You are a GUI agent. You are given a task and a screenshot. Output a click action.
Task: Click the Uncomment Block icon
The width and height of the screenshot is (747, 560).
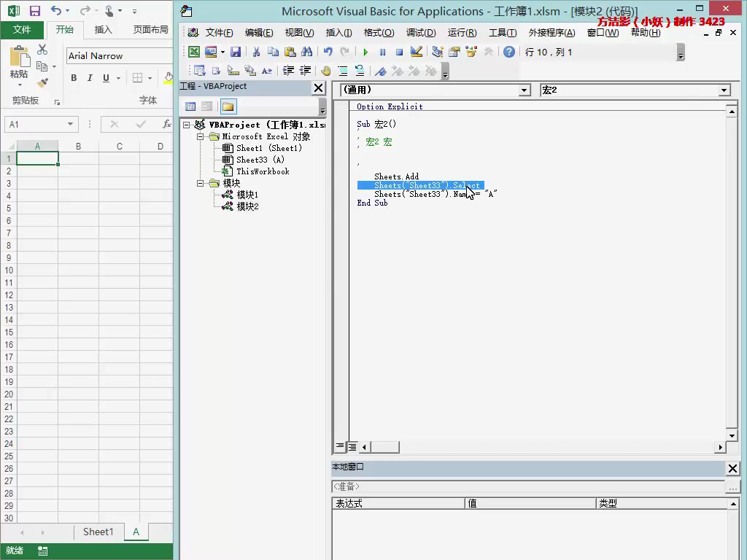pyautogui.click(x=360, y=71)
